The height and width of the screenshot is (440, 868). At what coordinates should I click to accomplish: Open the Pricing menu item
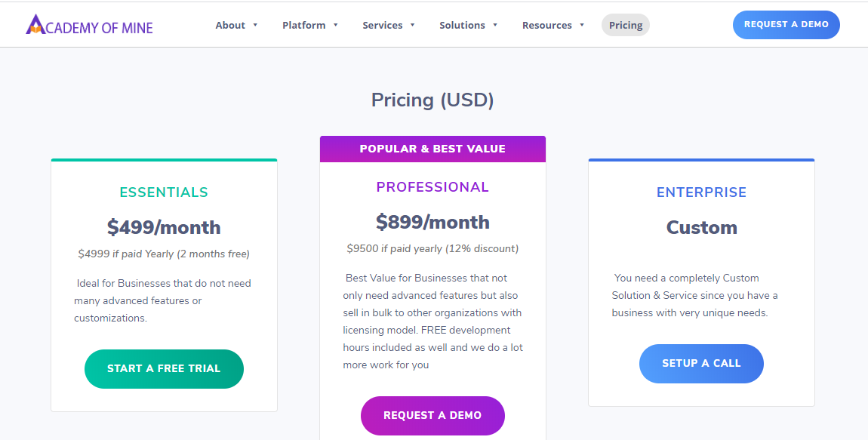tap(626, 25)
